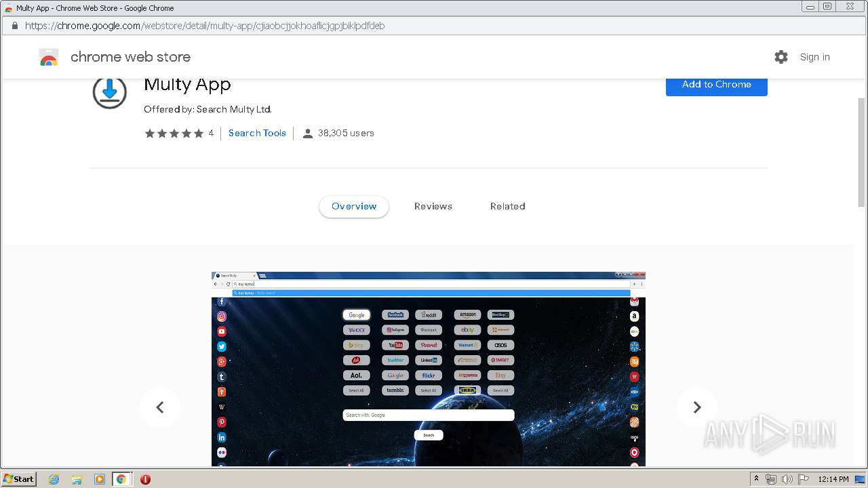Click the Multy App download icon
868x488 pixels.
109,91
